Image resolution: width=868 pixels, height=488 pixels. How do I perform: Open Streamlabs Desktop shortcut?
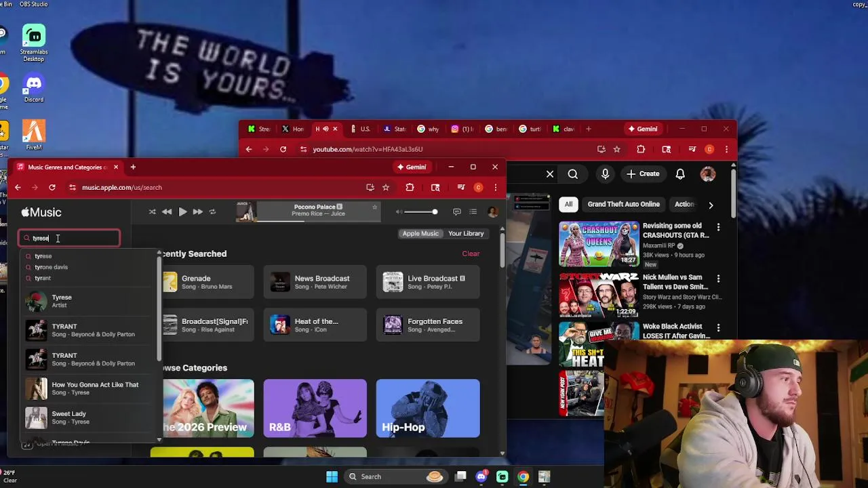tap(34, 43)
